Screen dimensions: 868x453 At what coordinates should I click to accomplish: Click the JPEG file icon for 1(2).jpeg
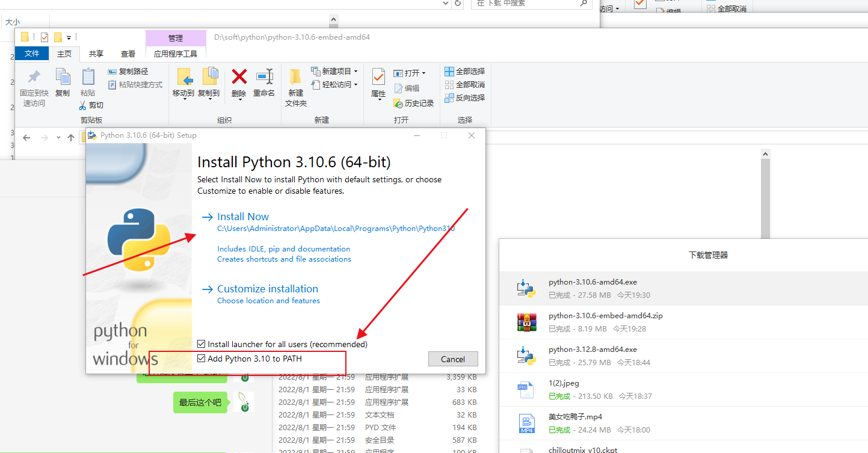(526, 389)
